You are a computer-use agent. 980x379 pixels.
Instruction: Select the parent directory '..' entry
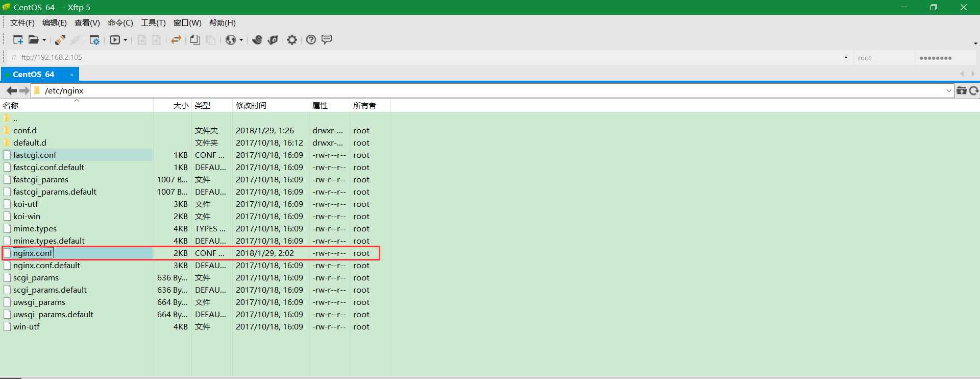[x=15, y=119]
